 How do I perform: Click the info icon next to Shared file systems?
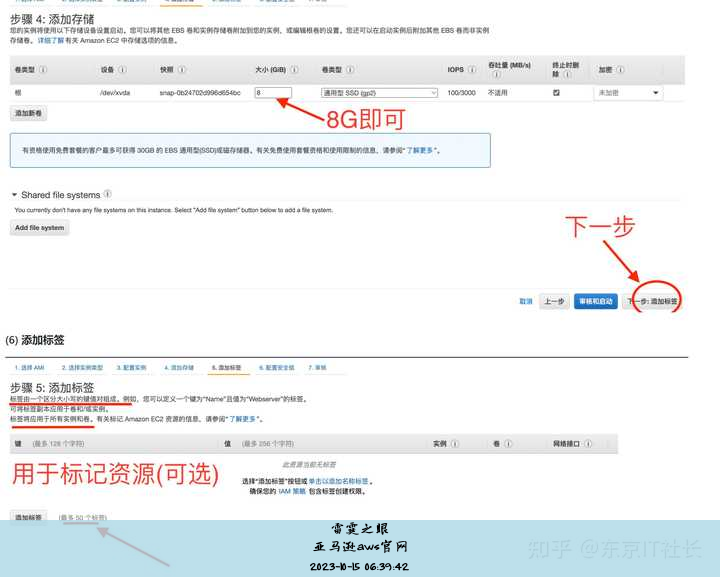[x=107, y=194]
